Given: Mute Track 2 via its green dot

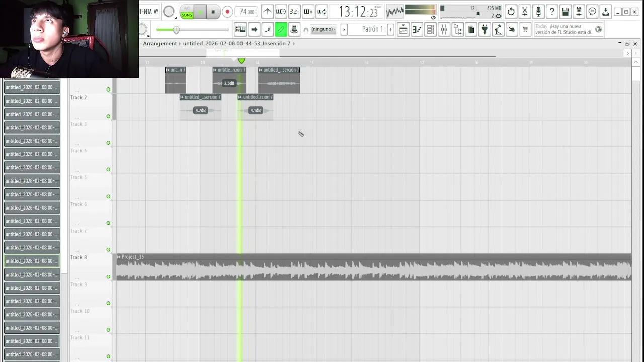Looking at the screenshot, I should point(108,116).
